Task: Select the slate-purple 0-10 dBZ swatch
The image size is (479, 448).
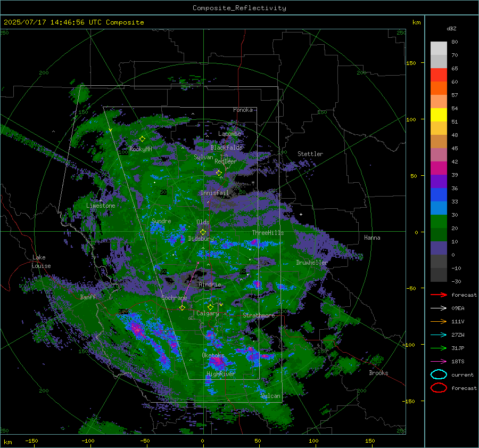Action: [x=439, y=248]
